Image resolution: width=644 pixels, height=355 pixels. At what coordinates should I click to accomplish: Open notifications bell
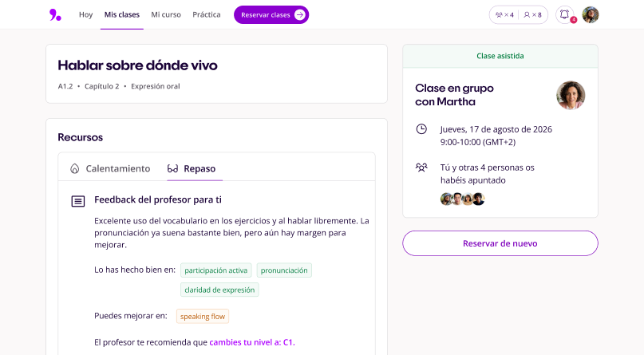[565, 15]
